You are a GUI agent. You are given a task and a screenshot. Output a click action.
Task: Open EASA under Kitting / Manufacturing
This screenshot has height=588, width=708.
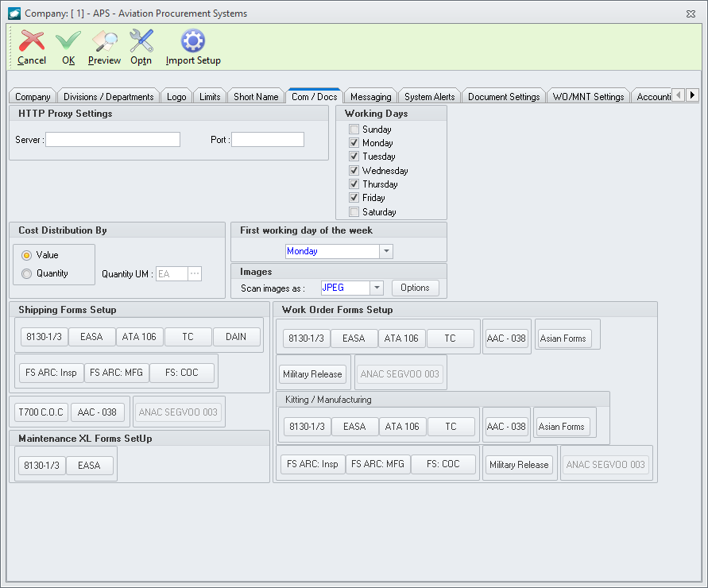coord(354,427)
